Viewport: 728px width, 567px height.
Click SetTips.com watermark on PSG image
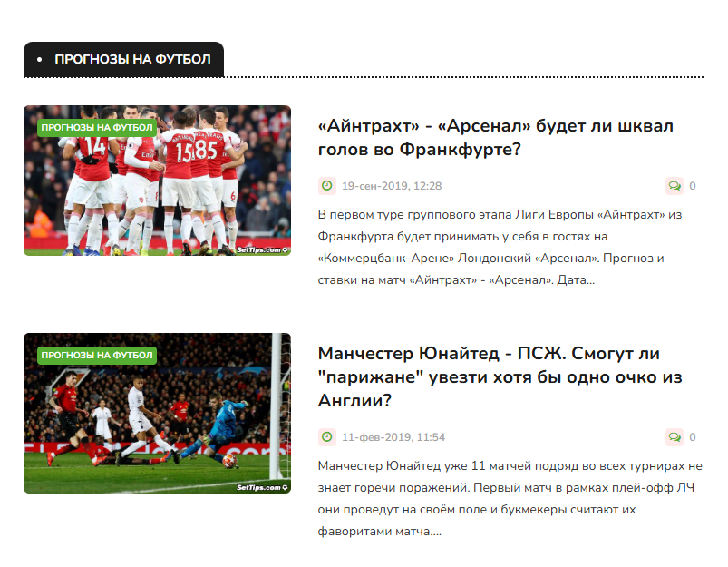point(262,487)
